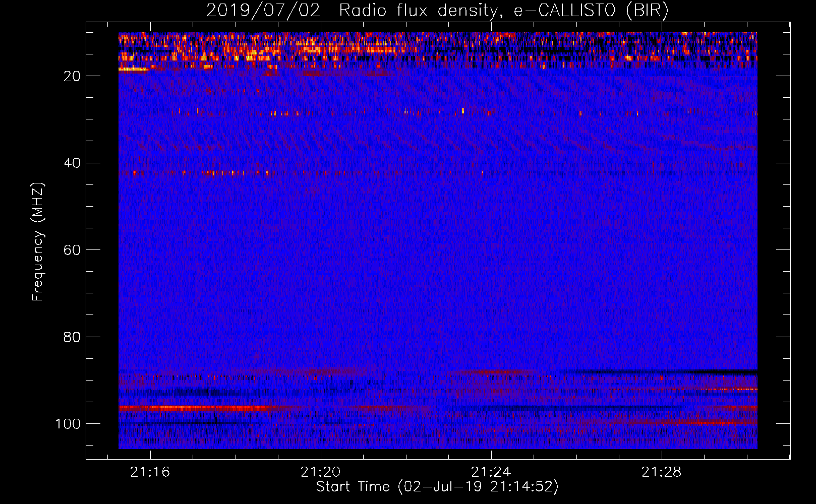The height and width of the screenshot is (504, 816).
Task: Click the '80' frequency tick label
Action: click(x=72, y=337)
